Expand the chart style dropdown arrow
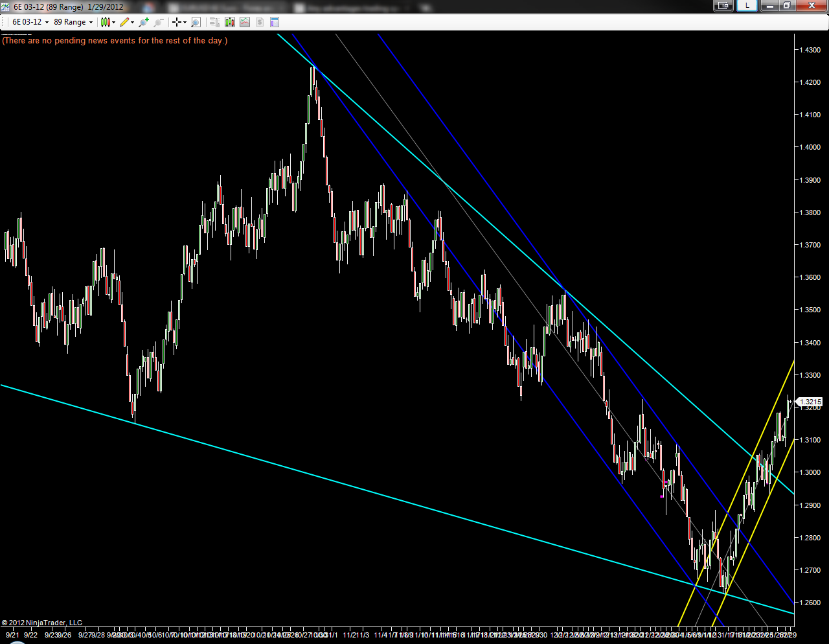829x644 pixels. click(x=113, y=22)
